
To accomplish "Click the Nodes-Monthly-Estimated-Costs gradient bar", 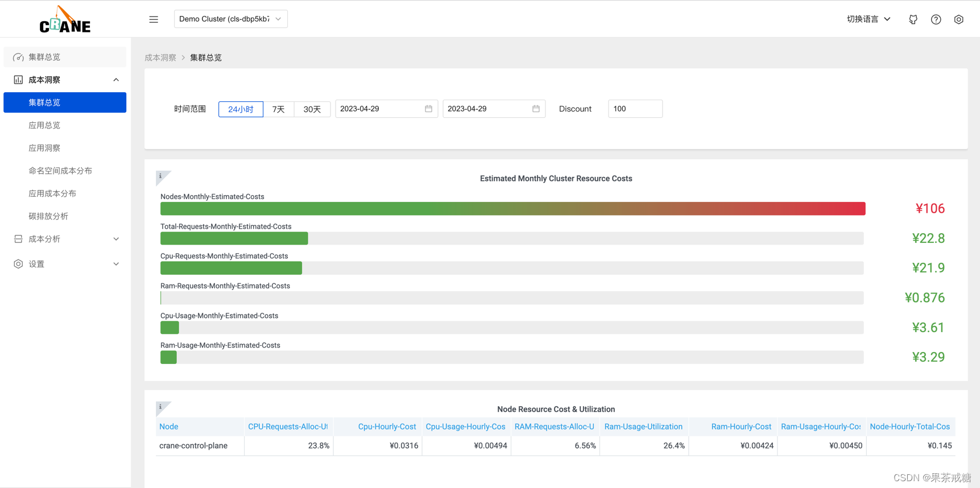I will coord(512,209).
